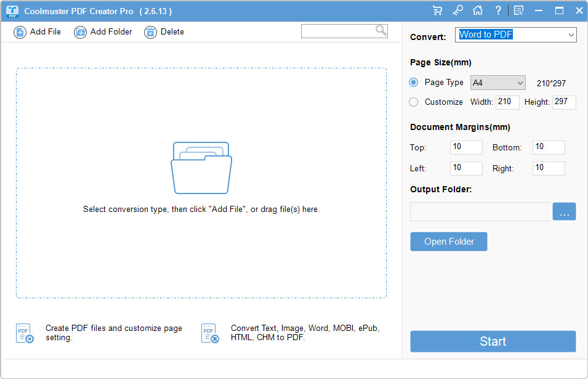Click the Top margin field
588x379 pixels.
pyautogui.click(x=466, y=147)
